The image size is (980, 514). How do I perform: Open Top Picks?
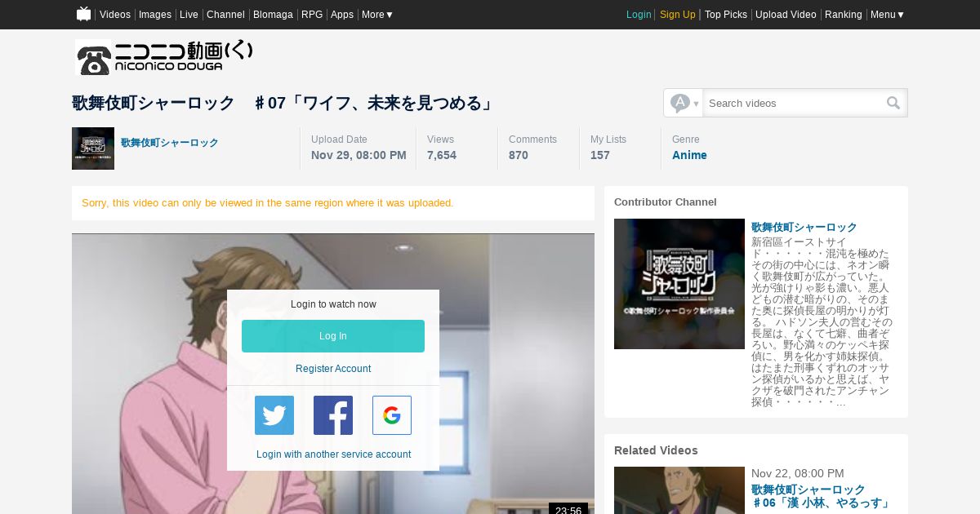pyautogui.click(x=726, y=15)
